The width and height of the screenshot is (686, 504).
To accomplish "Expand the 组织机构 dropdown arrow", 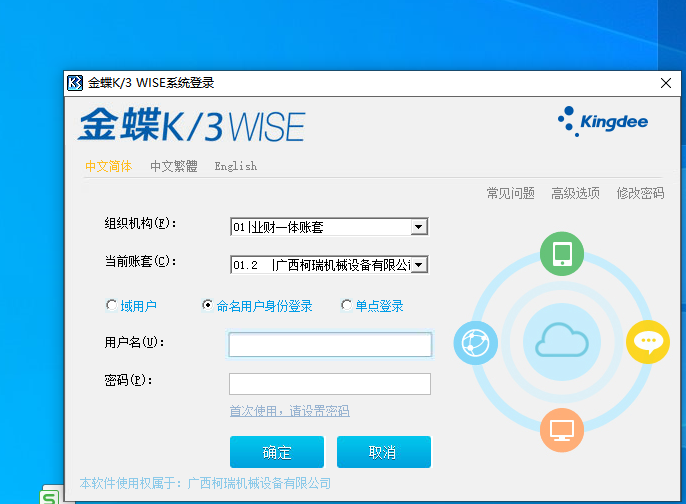I will (x=419, y=227).
